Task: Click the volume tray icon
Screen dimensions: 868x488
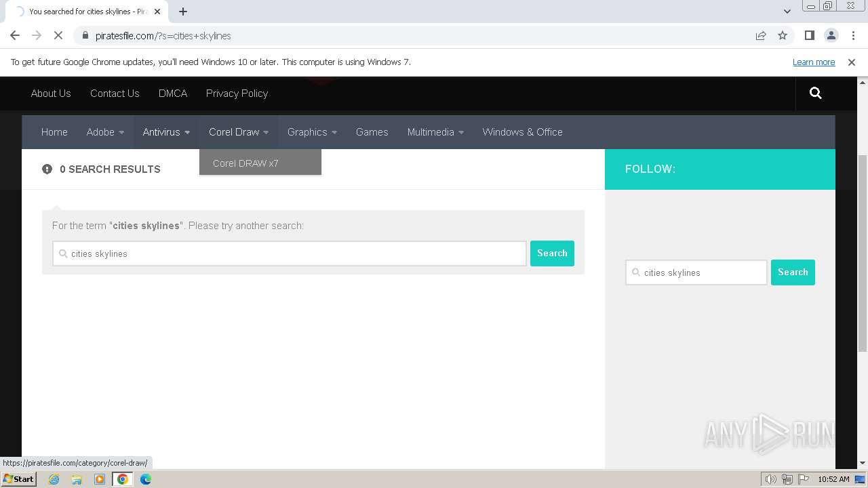Action: click(x=771, y=479)
